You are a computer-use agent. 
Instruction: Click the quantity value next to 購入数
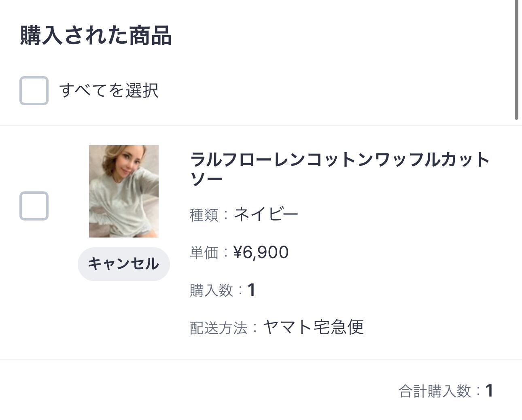(251, 290)
